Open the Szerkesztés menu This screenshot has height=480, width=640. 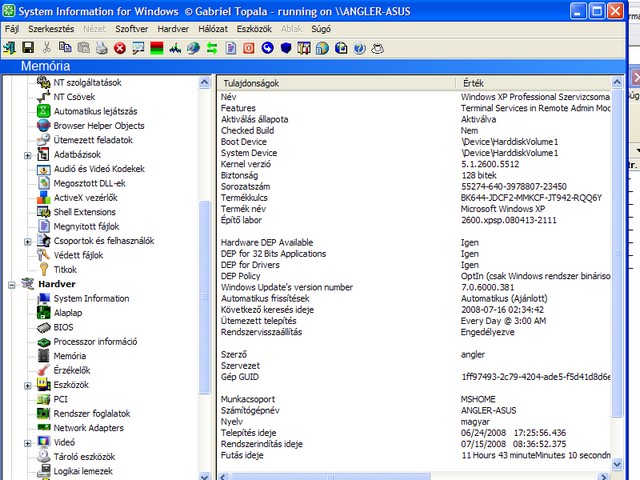(51, 29)
